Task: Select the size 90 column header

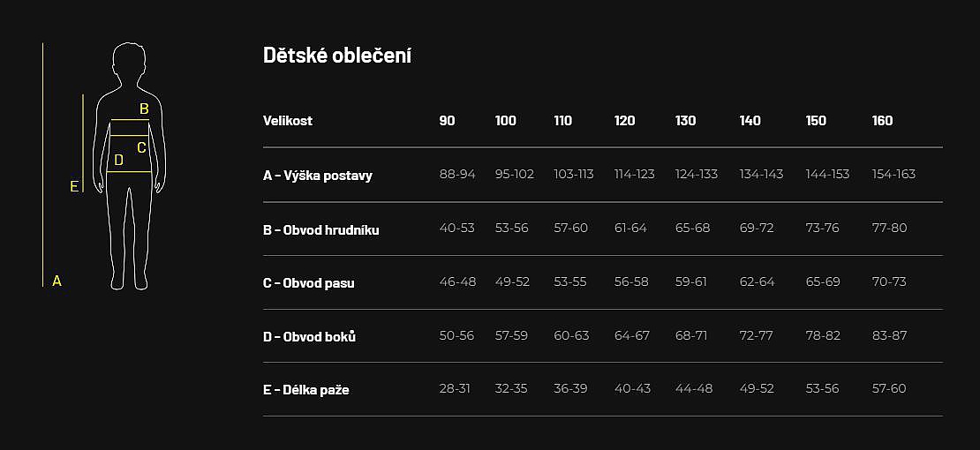Action: click(x=448, y=121)
